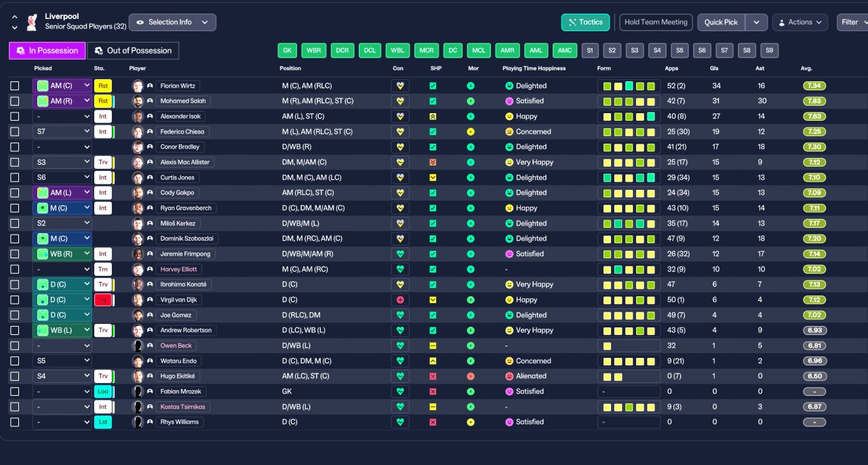Click Wataru Endo's sharpness icon
Screen dimensions: 868x465
pos(433,361)
